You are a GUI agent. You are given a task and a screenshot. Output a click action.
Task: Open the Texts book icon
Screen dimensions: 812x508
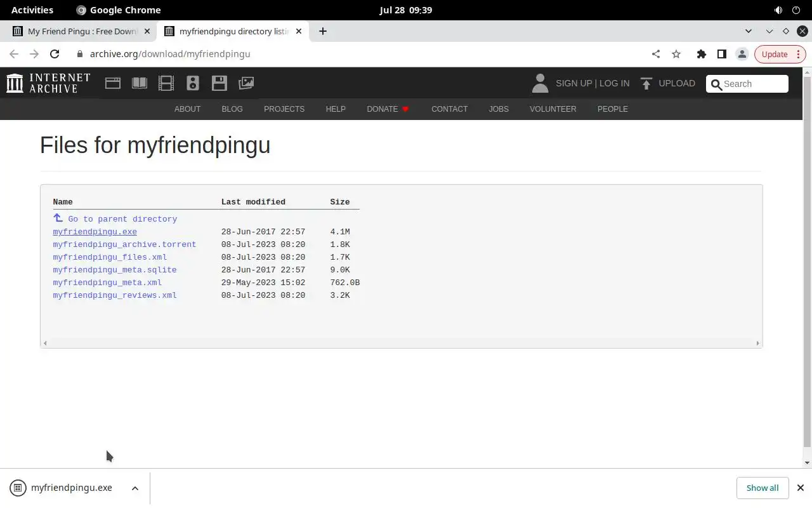(x=140, y=83)
